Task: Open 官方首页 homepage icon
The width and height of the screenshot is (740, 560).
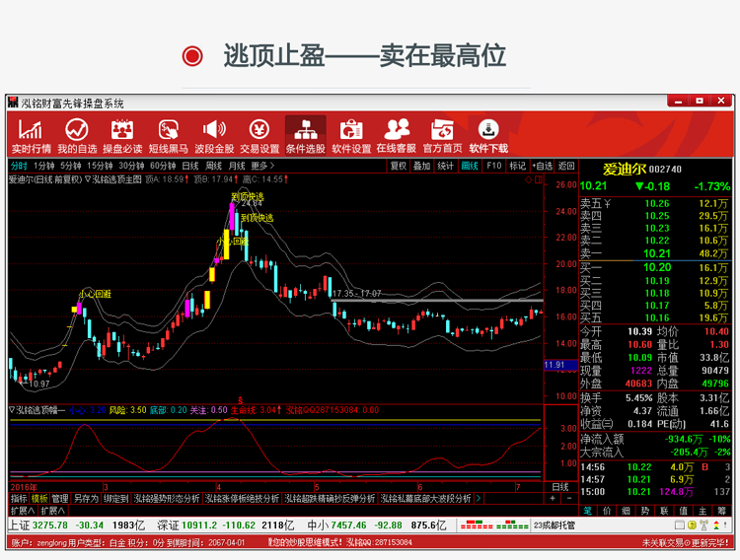Action: [x=442, y=135]
